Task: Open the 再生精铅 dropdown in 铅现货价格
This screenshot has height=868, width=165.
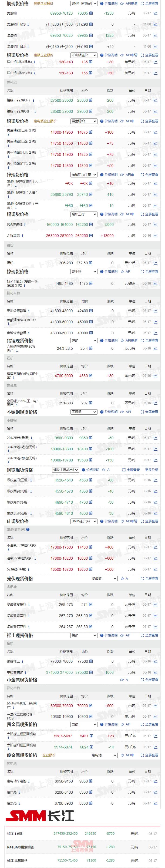Action: pos(84,121)
